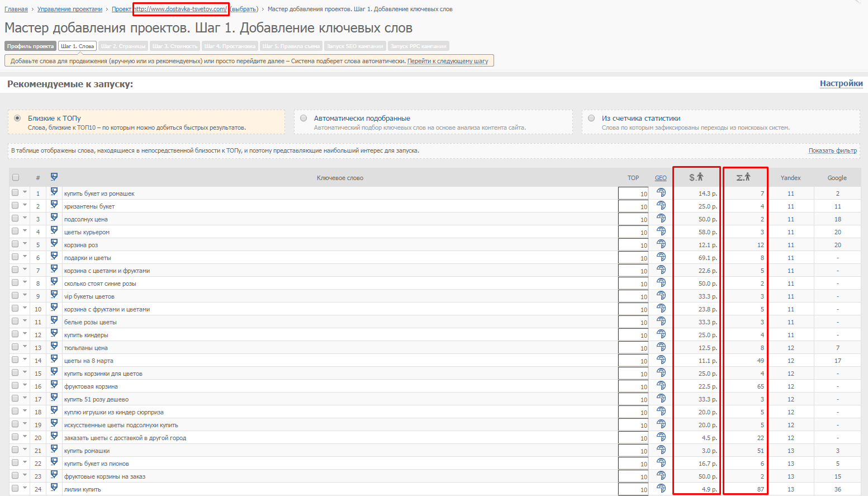Open row dropdown arrow for 'хризантемы букет'
868x496 pixels.
tap(25, 205)
